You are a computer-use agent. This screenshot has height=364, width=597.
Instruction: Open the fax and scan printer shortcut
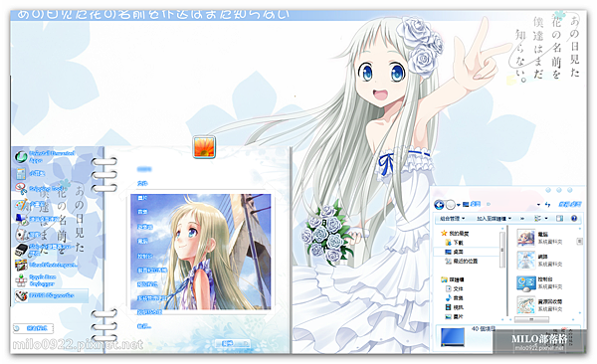point(44,250)
